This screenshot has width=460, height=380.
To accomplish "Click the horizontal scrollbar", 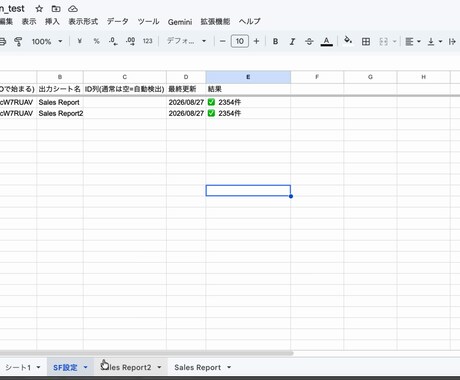I will 146,353.
